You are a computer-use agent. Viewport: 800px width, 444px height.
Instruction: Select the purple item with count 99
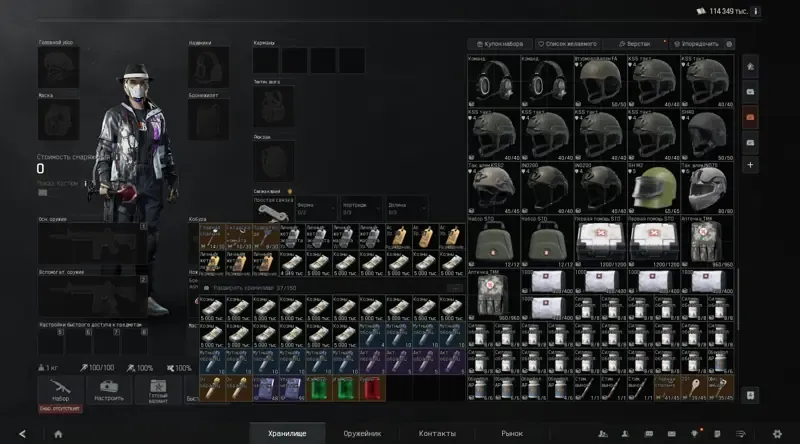tap(292, 388)
